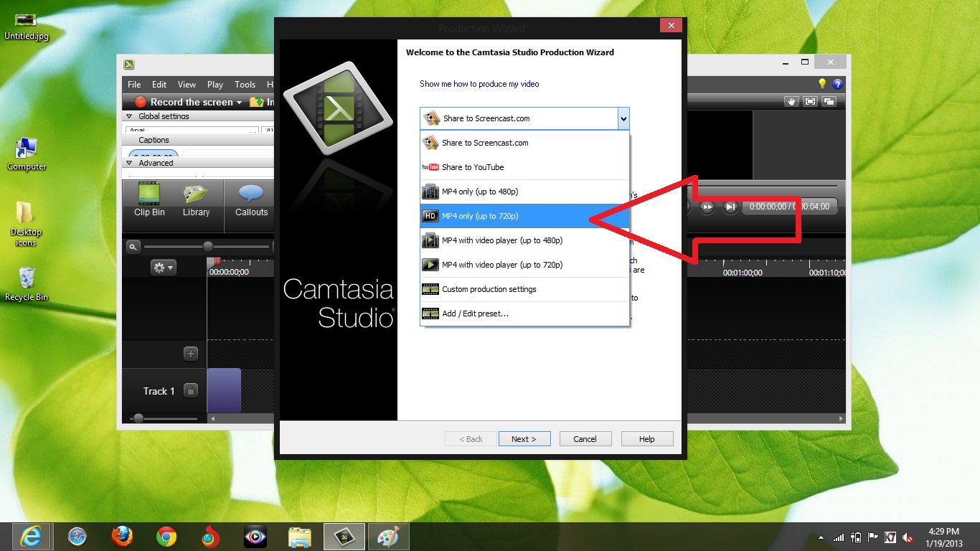Open Google Chrome from taskbar
This screenshot has height=551, width=980.
point(166,536)
